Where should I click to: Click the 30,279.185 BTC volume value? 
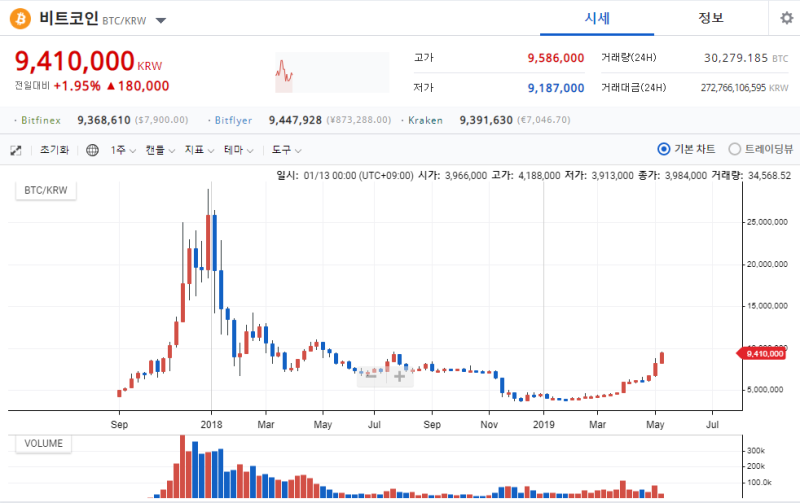coord(746,58)
